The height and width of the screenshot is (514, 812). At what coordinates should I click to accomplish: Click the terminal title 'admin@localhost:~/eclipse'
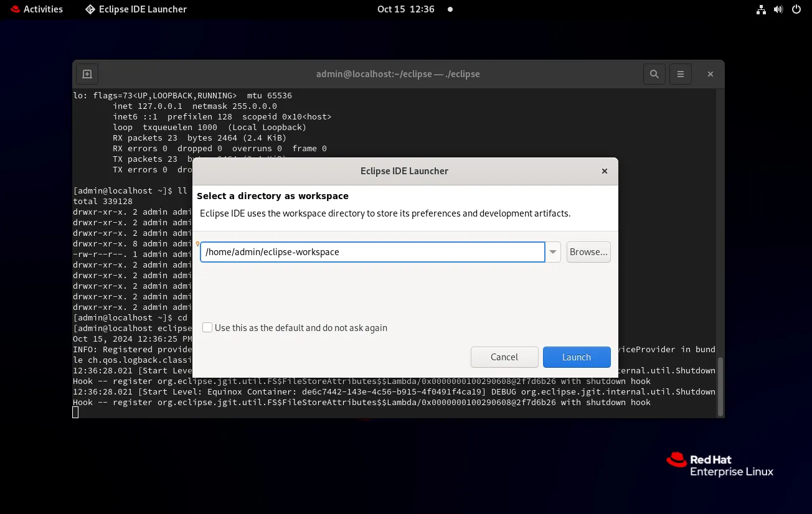pos(398,74)
